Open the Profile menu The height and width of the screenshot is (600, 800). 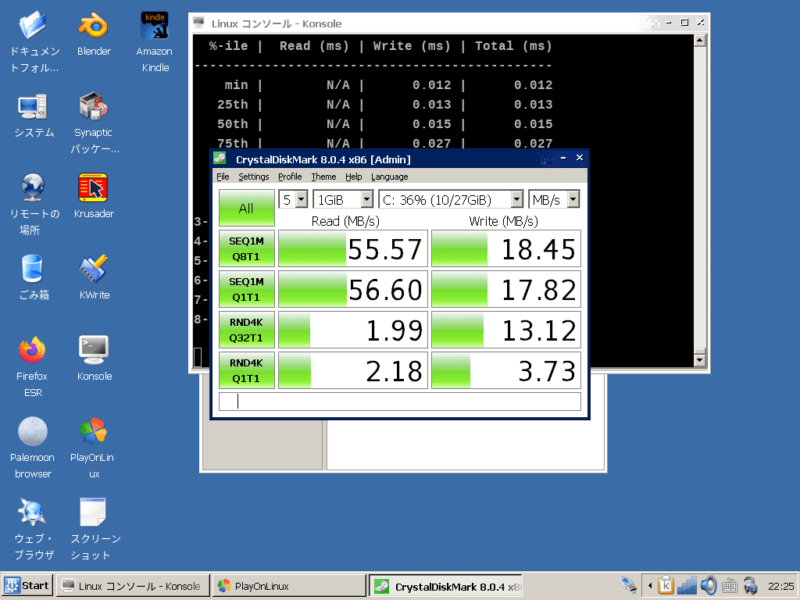(x=290, y=177)
